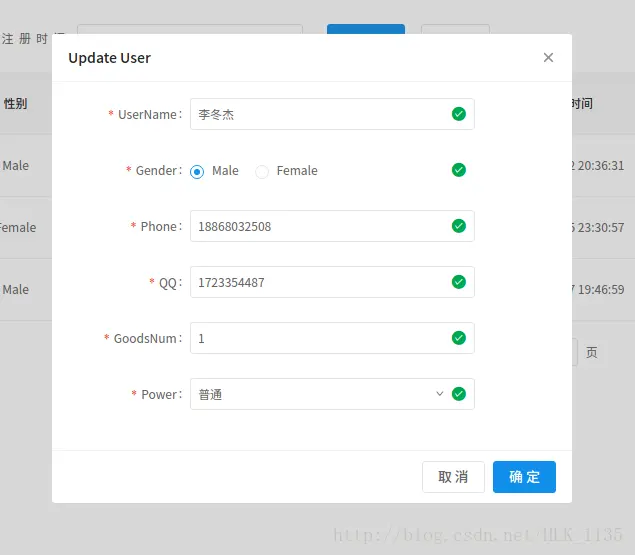Click the GoodsNum field label
This screenshot has height=555, width=635.
(x=143, y=338)
